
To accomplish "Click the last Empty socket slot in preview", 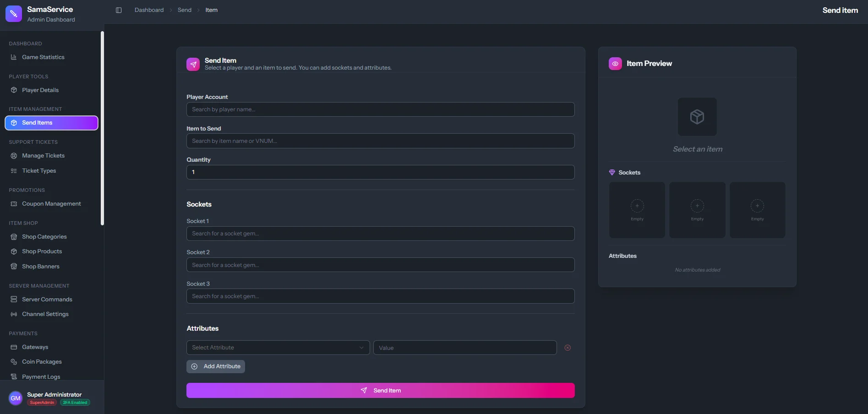I will (758, 210).
